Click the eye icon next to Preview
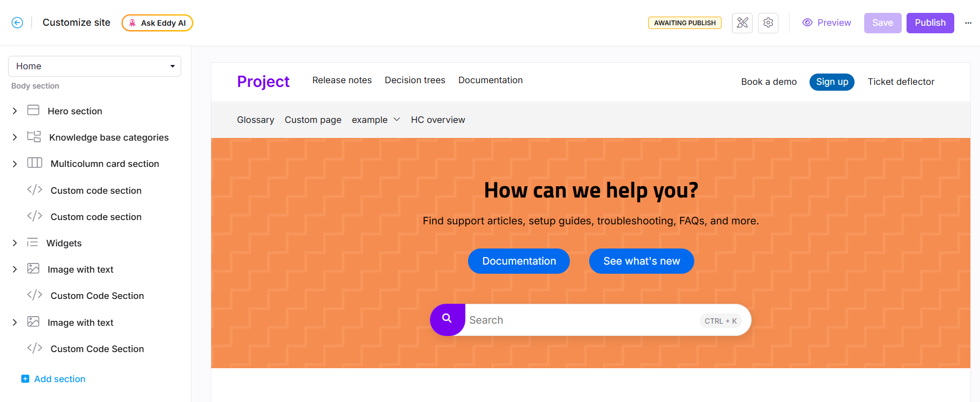This screenshot has width=980, height=402. click(807, 23)
